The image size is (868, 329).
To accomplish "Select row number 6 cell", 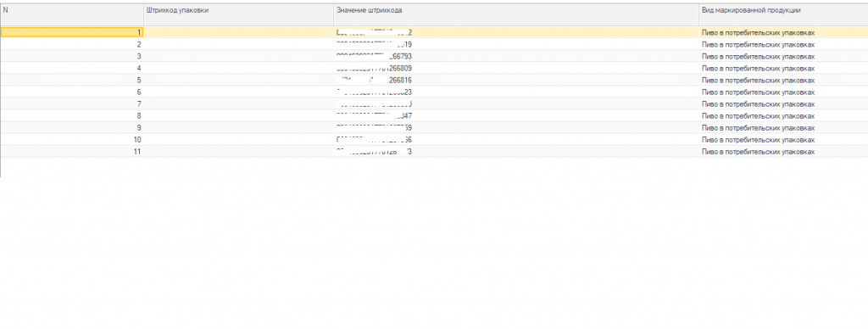I will tap(71, 92).
